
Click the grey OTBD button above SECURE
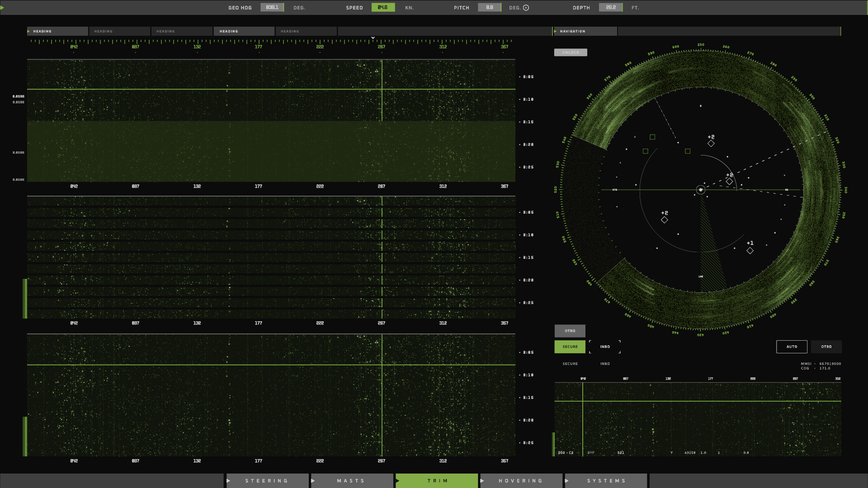pyautogui.click(x=570, y=331)
